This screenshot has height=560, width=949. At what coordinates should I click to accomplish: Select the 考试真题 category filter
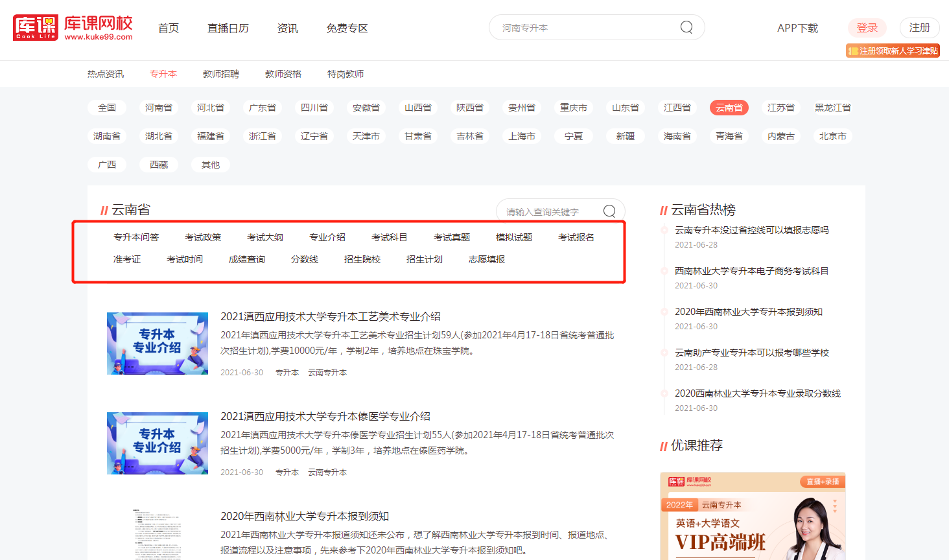tap(451, 237)
